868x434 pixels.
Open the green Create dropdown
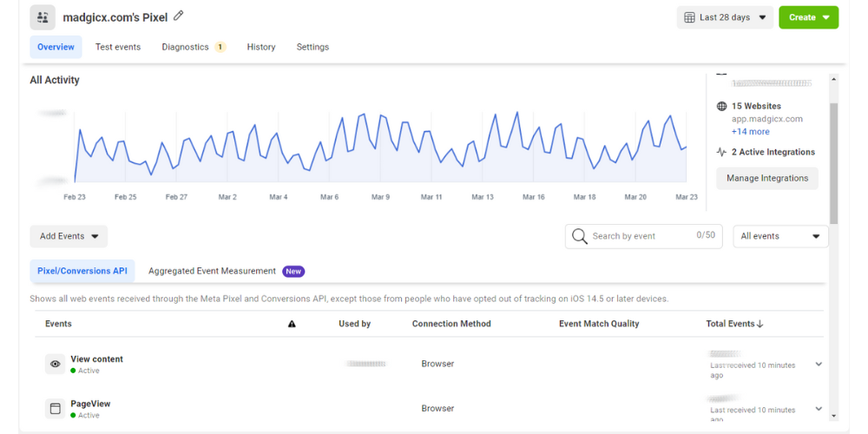pyautogui.click(x=809, y=17)
